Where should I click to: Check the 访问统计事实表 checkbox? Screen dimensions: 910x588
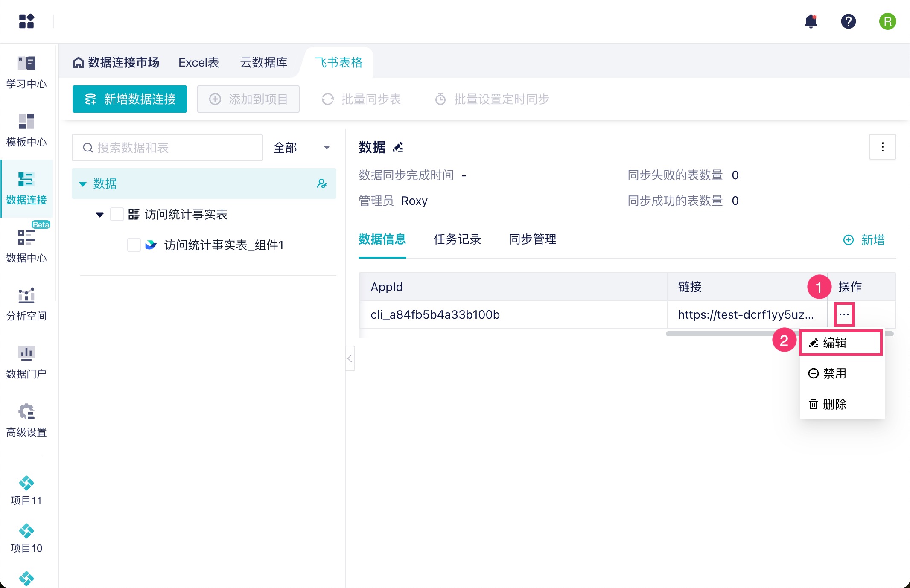click(x=117, y=214)
